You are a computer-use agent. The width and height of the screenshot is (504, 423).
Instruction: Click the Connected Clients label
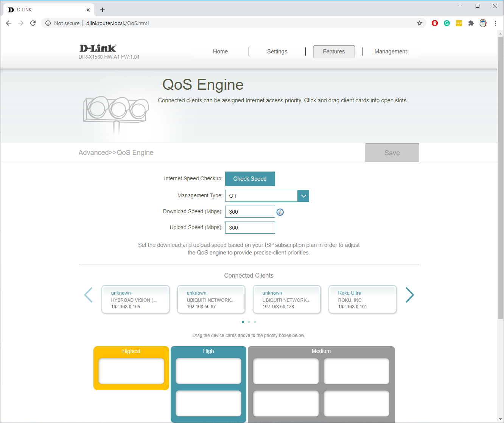tap(249, 276)
